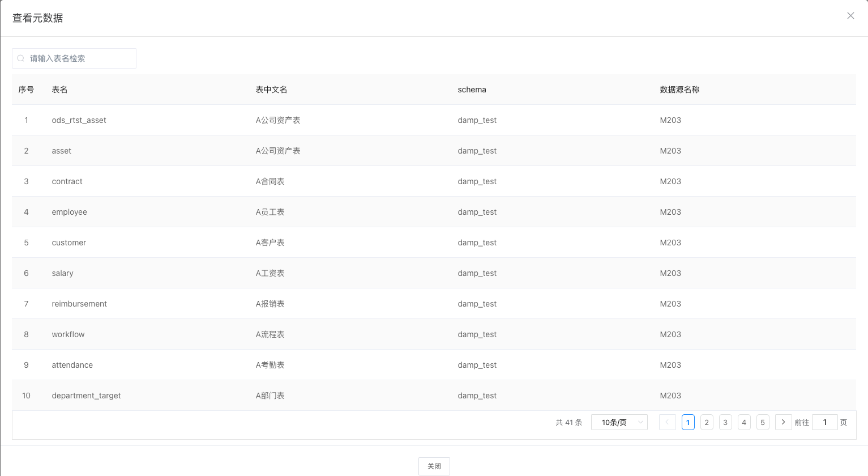Click the 关闭 button

(434, 466)
